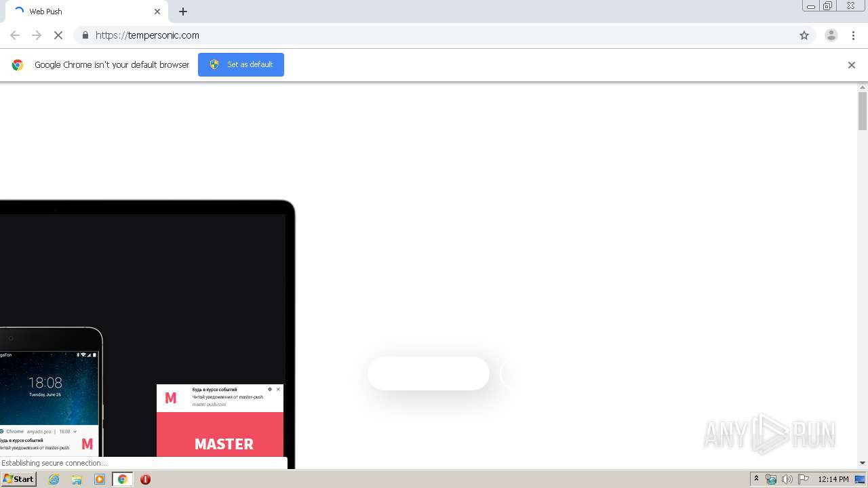Open Windows Explorer folder in taskbar
The height and width of the screenshot is (488, 868).
(x=77, y=479)
